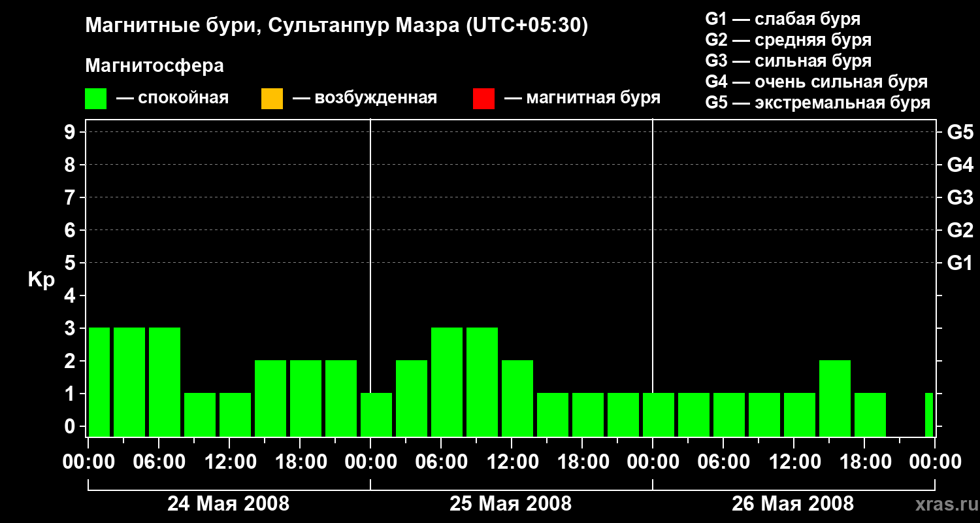
Task: Click the Kp 1 bar over 18:00 on 26 Мая
Action: pos(870,414)
